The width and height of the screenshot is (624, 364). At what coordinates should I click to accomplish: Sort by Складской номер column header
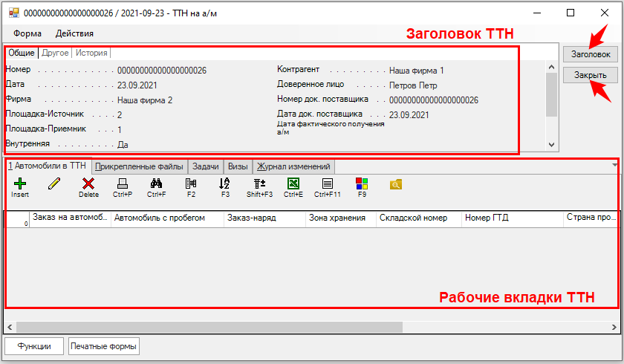point(413,218)
